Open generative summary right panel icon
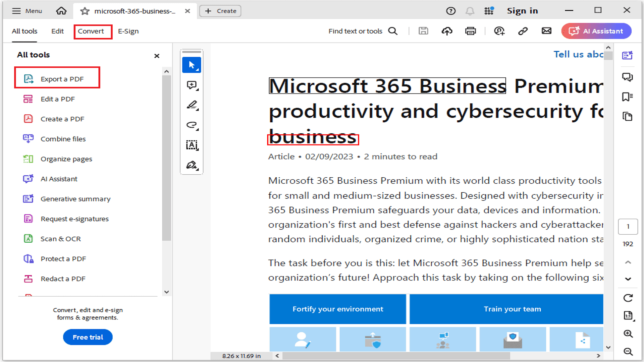The width and height of the screenshot is (644, 362). pyautogui.click(x=628, y=55)
